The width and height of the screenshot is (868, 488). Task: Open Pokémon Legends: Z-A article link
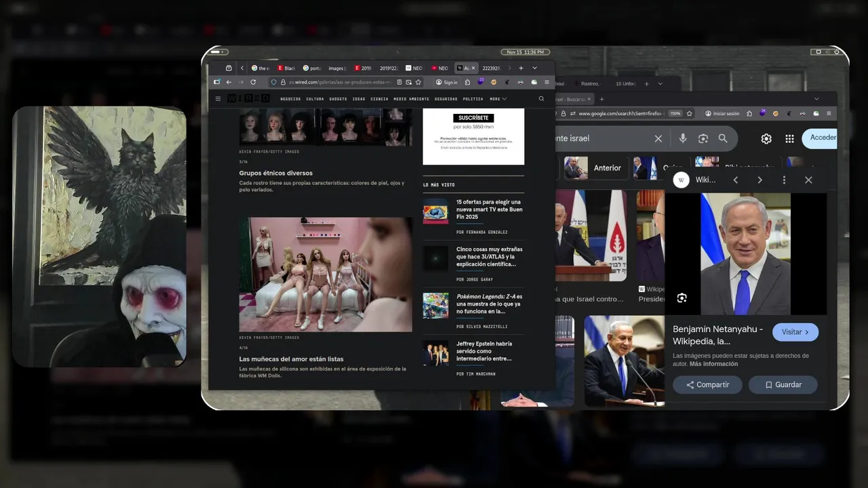489,304
